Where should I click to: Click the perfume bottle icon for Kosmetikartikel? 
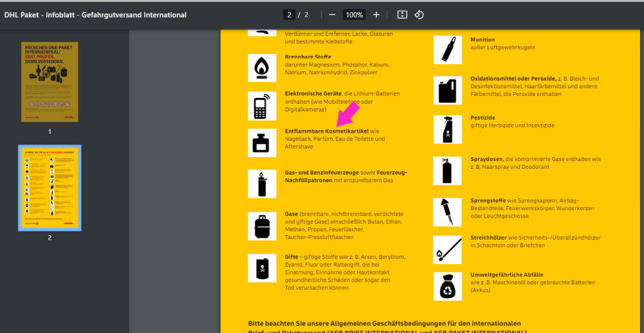(x=262, y=142)
